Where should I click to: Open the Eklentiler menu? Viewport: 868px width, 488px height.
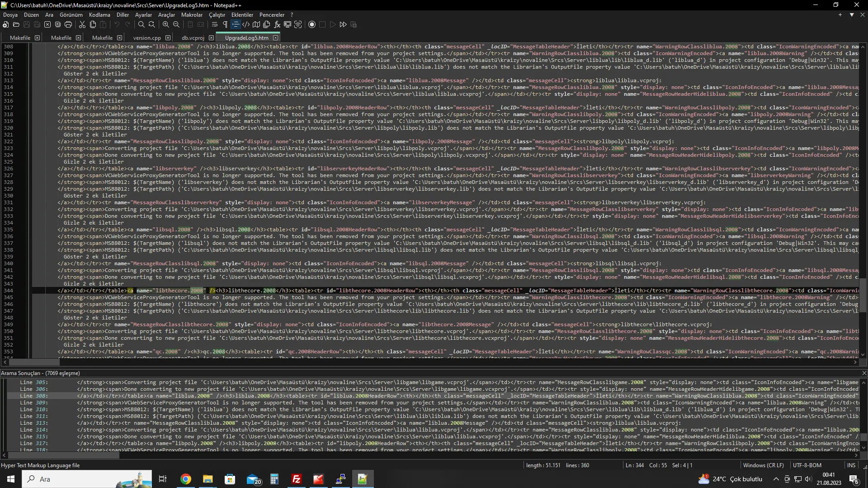242,15
